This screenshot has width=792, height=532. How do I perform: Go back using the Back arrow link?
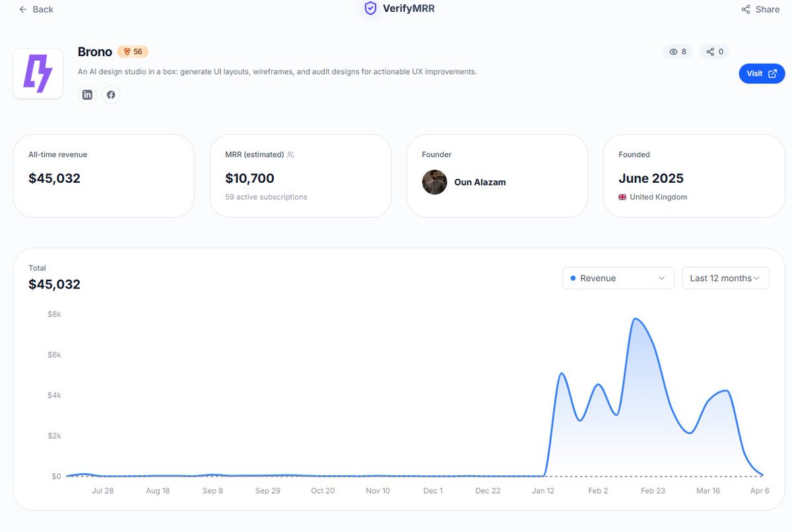[x=36, y=9]
